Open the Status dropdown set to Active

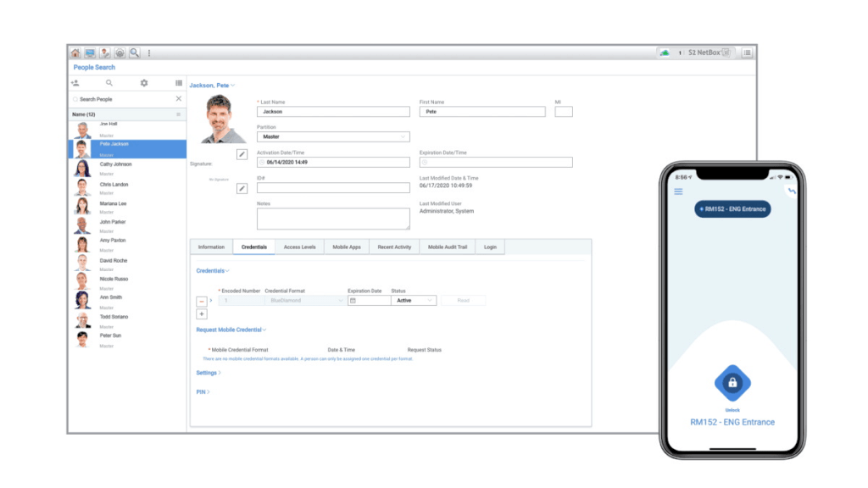tap(414, 301)
